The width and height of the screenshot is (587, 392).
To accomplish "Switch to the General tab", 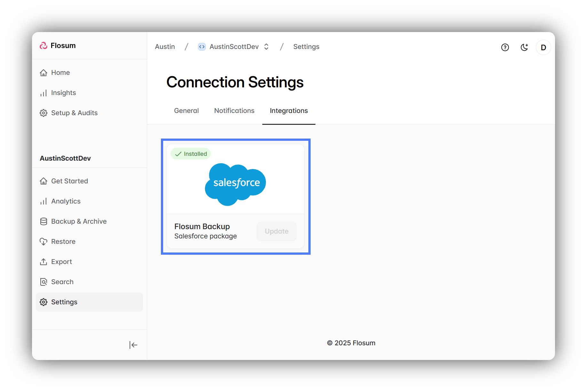I will [186, 111].
